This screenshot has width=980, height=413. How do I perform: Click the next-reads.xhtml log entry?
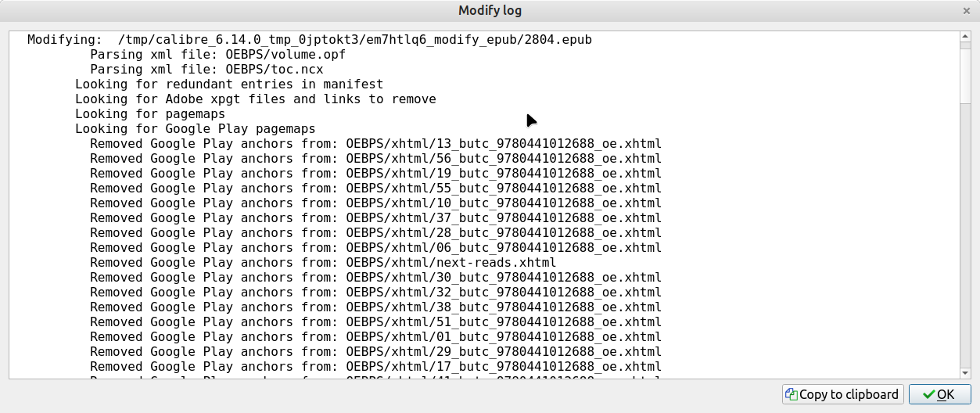pos(322,263)
